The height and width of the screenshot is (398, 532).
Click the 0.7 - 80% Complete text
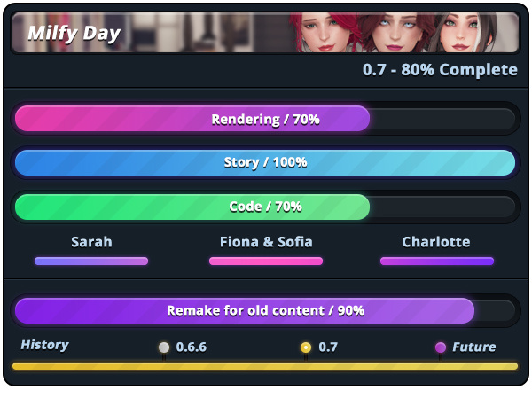(x=440, y=70)
